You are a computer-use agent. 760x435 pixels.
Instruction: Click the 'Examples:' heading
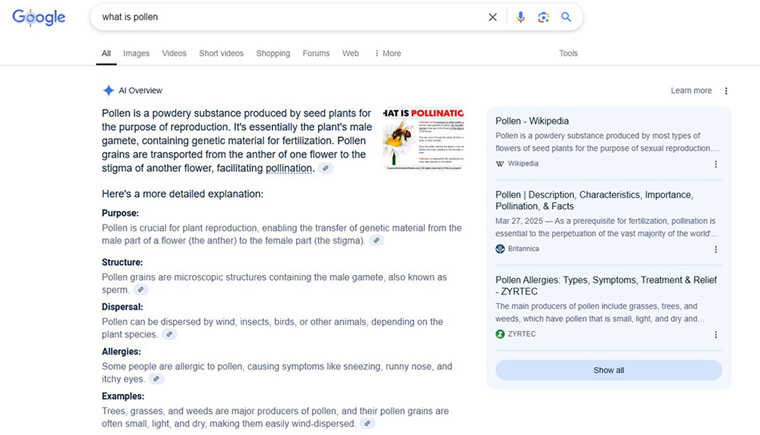[x=123, y=396]
